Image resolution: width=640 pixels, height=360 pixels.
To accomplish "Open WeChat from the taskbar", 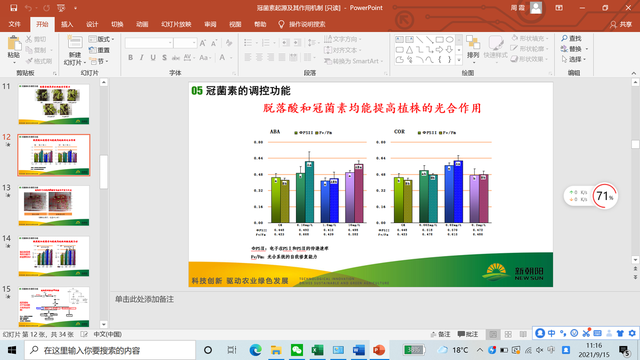I will tap(297, 350).
